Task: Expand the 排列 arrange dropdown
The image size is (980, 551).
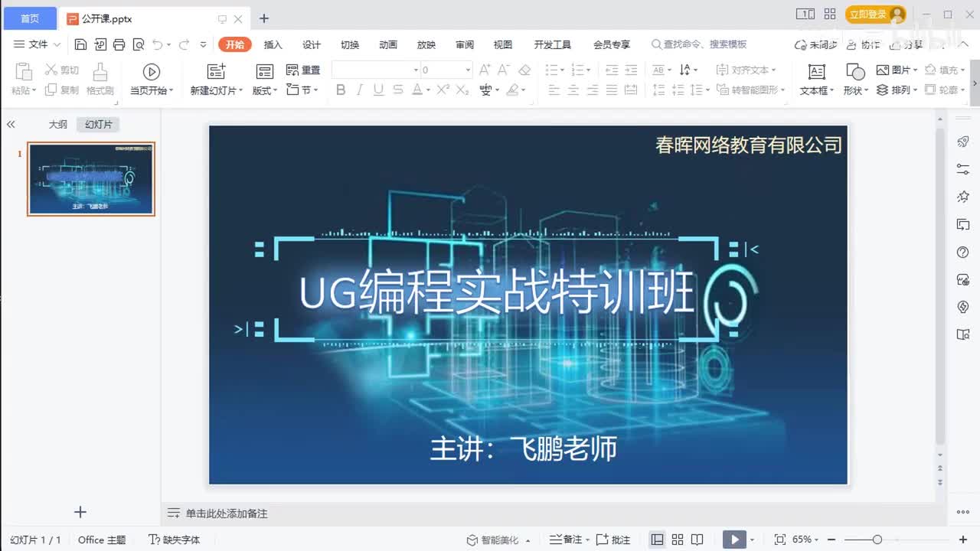Action: [916, 90]
